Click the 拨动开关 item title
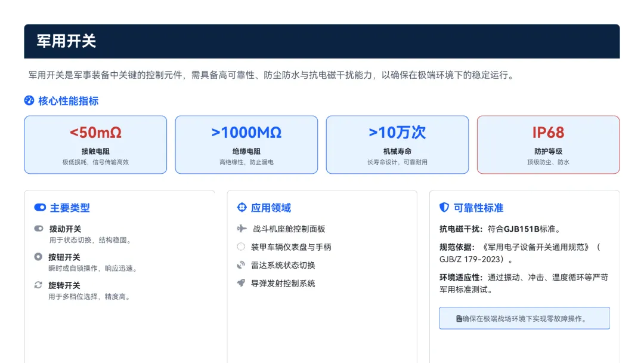The width and height of the screenshot is (644, 363). pyautogui.click(x=66, y=229)
